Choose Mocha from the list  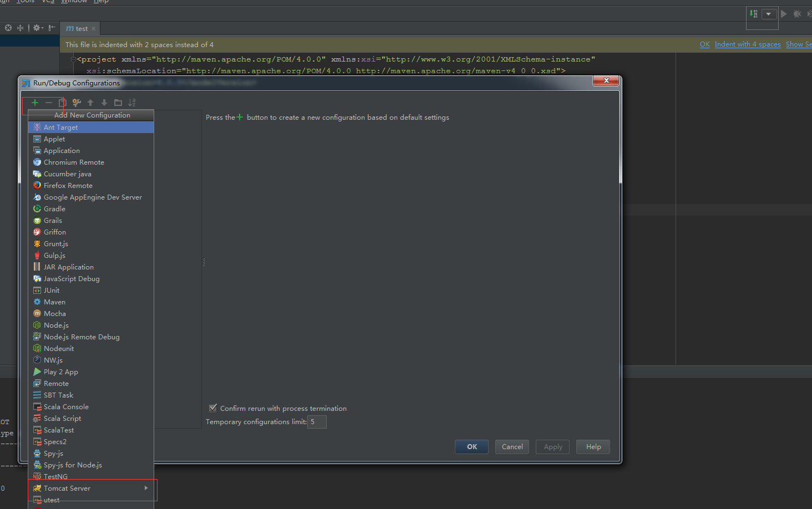point(91,314)
